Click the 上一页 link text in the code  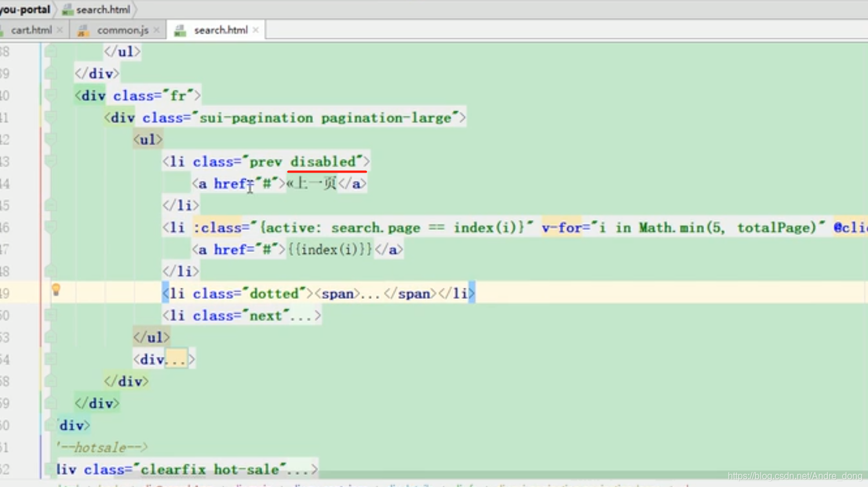click(x=316, y=184)
